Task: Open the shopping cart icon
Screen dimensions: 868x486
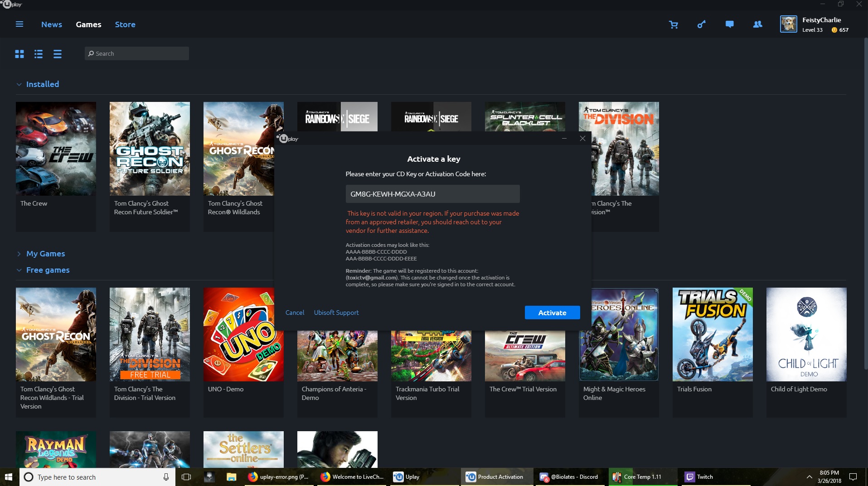Action: (674, 24)
